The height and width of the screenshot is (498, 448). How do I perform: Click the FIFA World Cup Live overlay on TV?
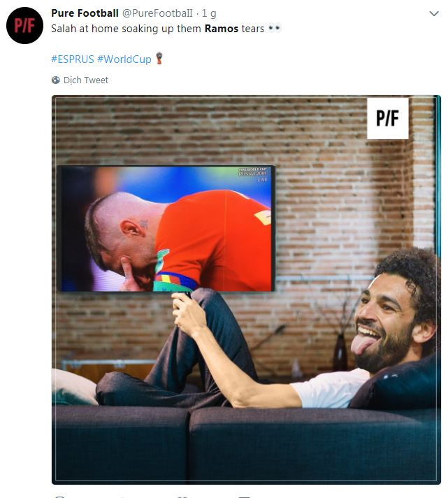[x=253, y=174]
